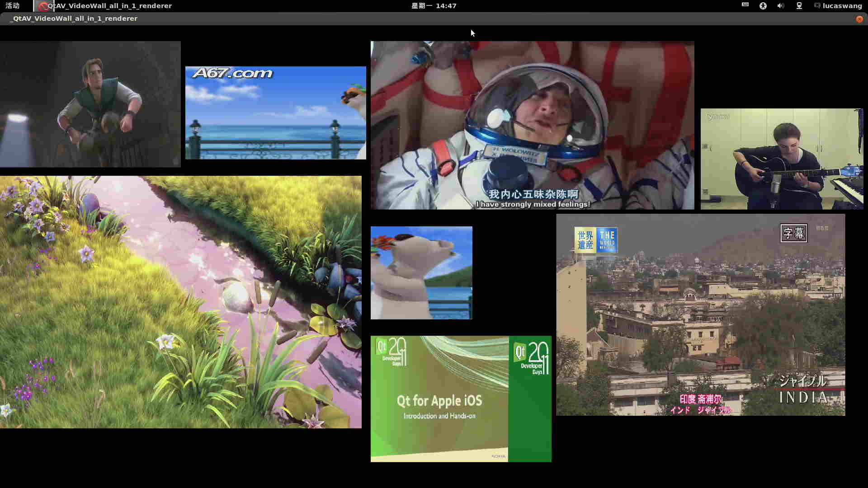Open the clock showing 星期一 14:47
The height and width of the screenshot is (488, 868).
(434, 6)
